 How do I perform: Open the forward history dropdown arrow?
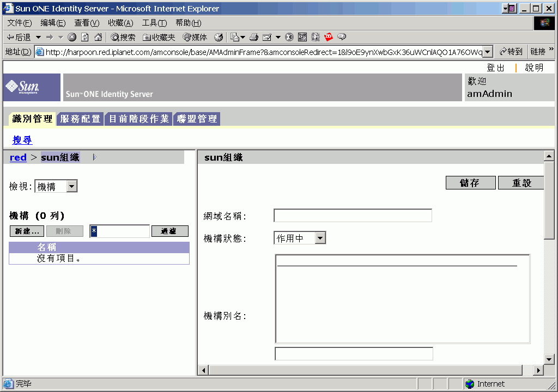60,37
